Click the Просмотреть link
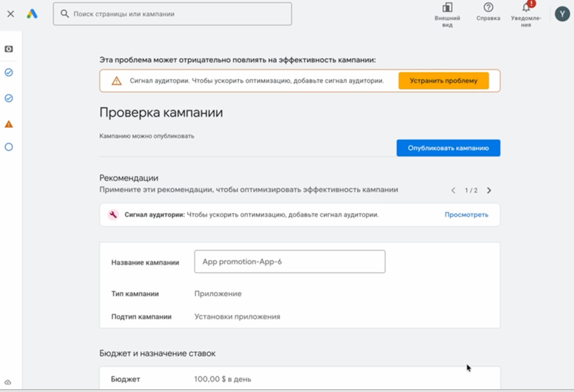 pyautogui.click(x=466, y=215)
